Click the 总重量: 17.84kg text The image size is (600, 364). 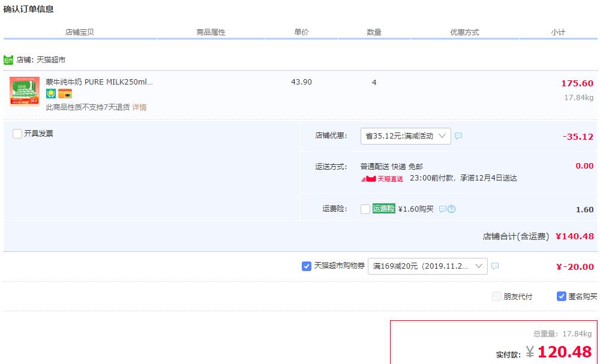pos(563,334)
